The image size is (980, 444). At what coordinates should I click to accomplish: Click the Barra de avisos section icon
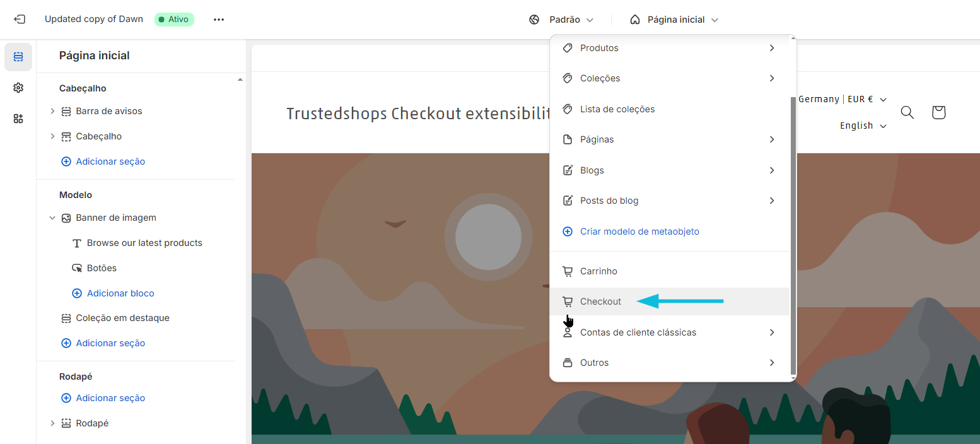pos(66,111)
